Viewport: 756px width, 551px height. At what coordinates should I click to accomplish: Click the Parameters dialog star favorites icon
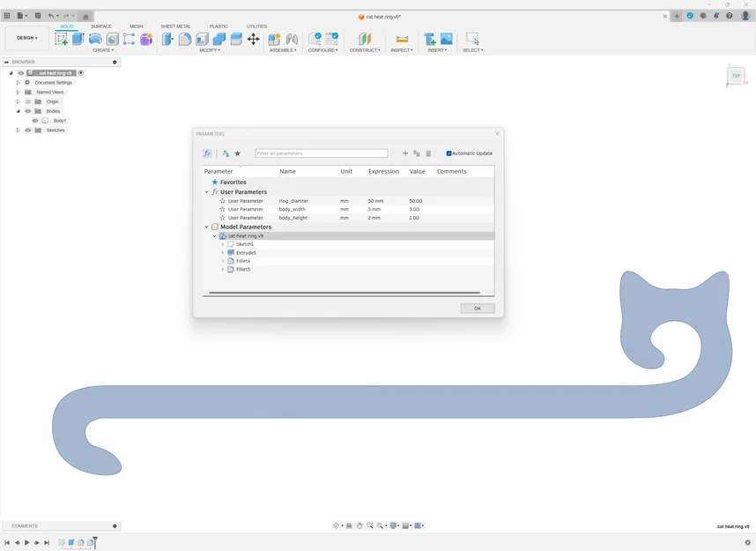tap(237, 153)
